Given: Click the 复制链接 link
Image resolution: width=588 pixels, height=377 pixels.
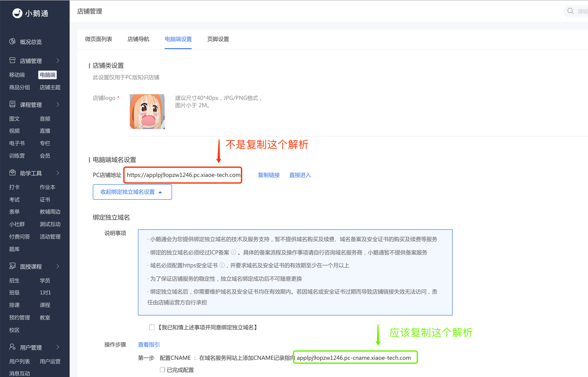Looking at the screenshot, I should point(269,175).
